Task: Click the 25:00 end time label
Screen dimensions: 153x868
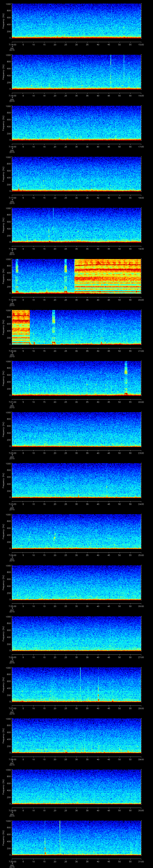Action: pos(141,555)
